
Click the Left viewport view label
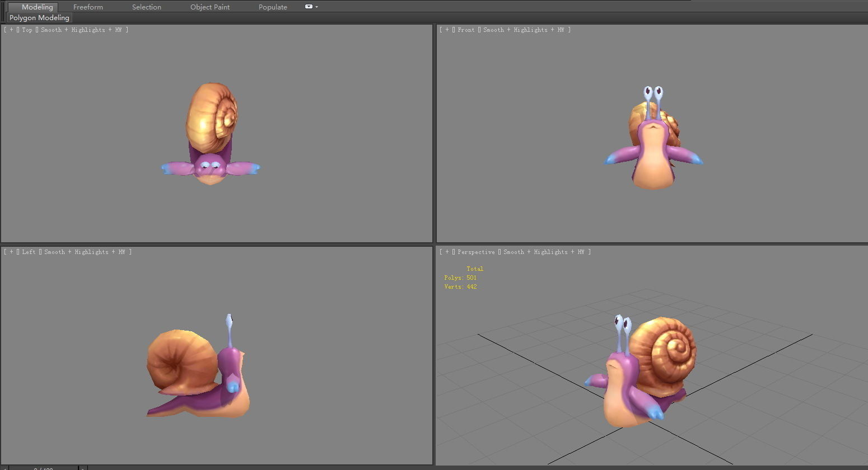click(29, 252)
